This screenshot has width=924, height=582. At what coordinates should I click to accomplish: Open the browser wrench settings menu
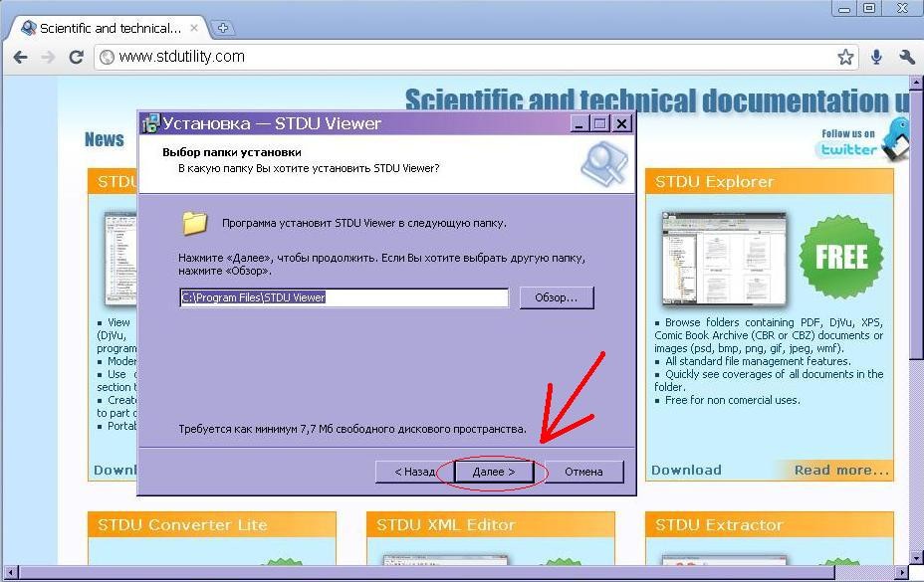907,57
